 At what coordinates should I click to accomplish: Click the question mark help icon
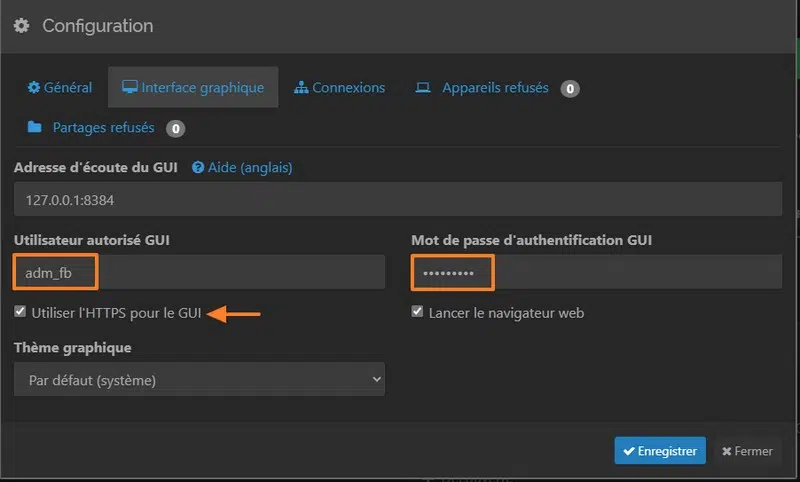click(x=198, y=168)
